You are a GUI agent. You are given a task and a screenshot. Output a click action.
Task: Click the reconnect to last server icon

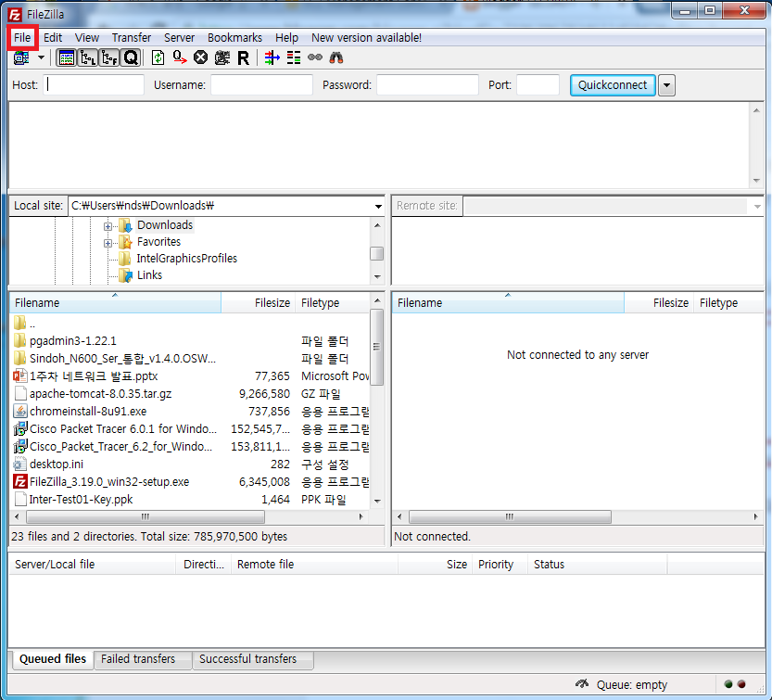tap(243, 58)
